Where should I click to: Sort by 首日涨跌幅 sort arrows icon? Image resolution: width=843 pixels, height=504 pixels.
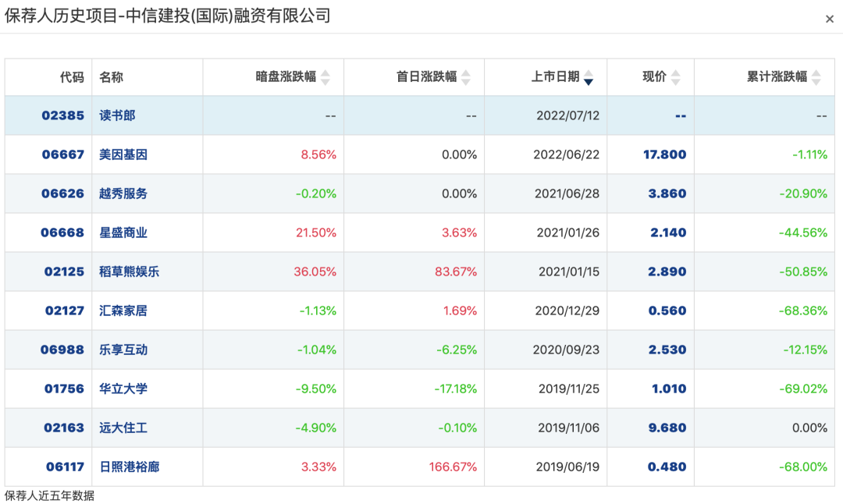point(466,77)
